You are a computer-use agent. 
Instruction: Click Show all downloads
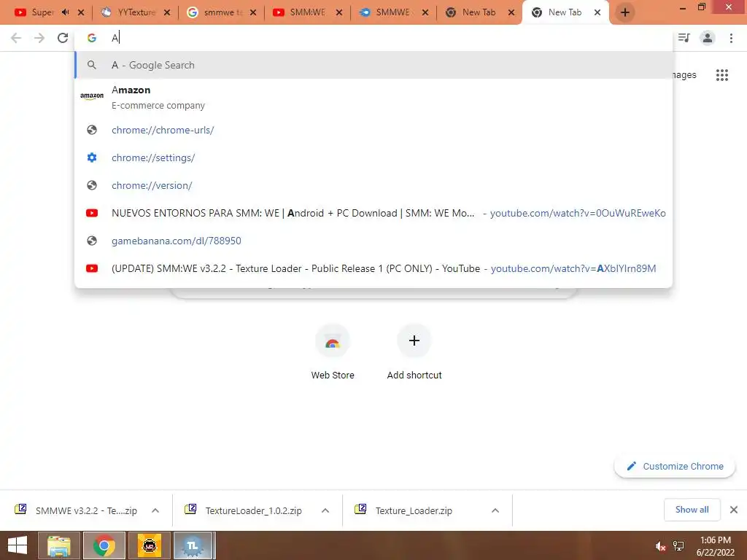tap(692, 510)
